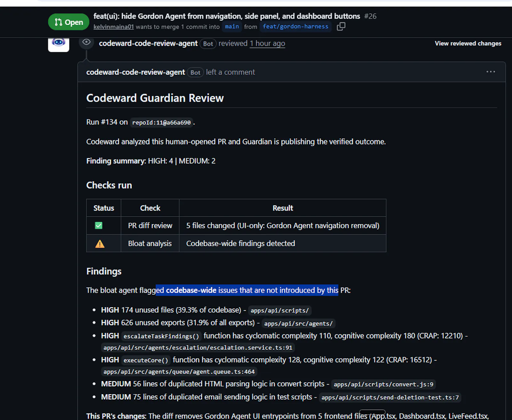
Task: Click the codeward bot avatar image
Action: click(59, 44)
